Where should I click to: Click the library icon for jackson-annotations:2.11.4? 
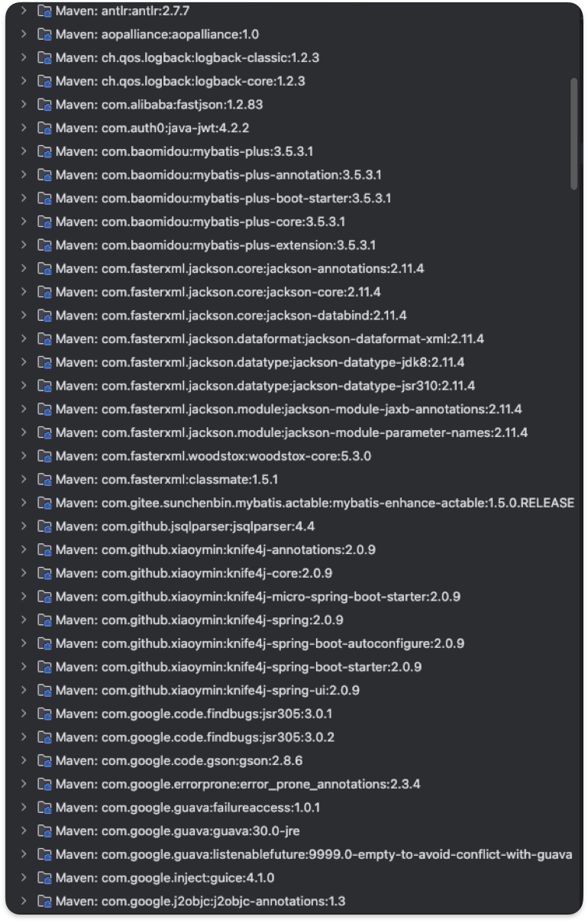[x=44, y=269]
